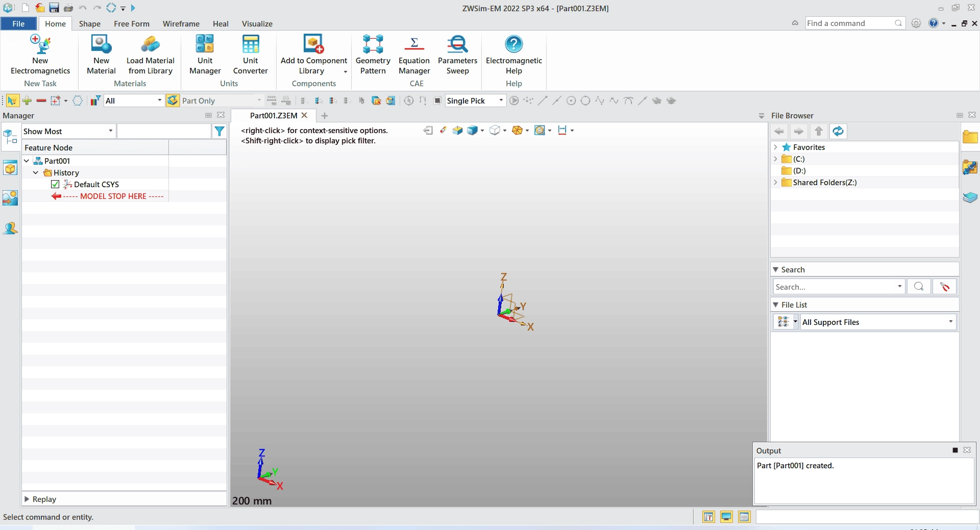The width and height of the screenshot is (980, 530).
Task: Toggle the pick-highlight cursor button in selection toolbar
Action: click(x=12, y=100)
